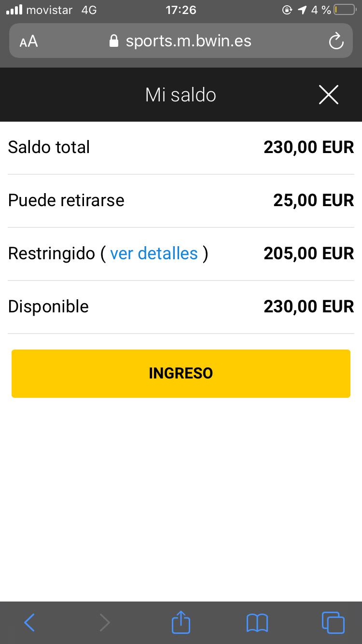Tap the sports.m.bwin.es address field
The image size is (362, 644).
pos(188,41)
